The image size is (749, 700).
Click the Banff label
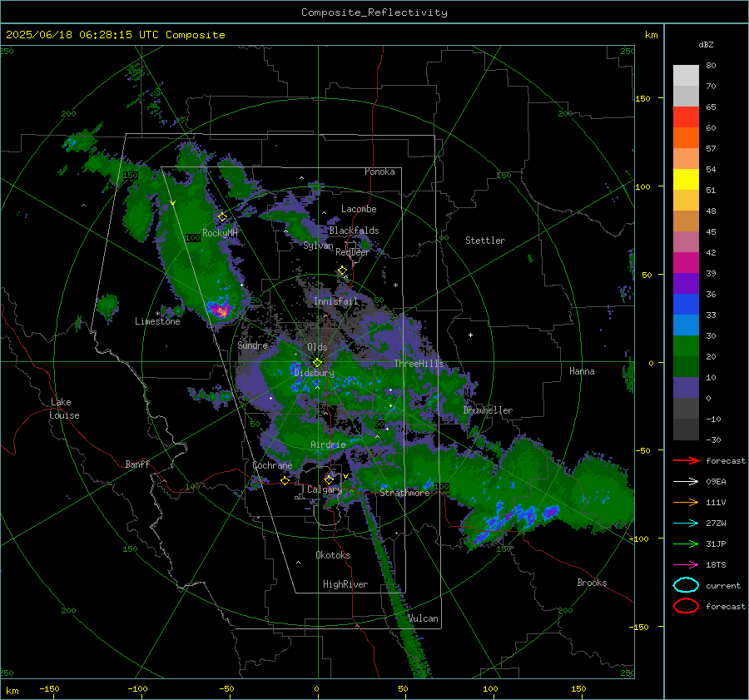(x=137, y=464)
